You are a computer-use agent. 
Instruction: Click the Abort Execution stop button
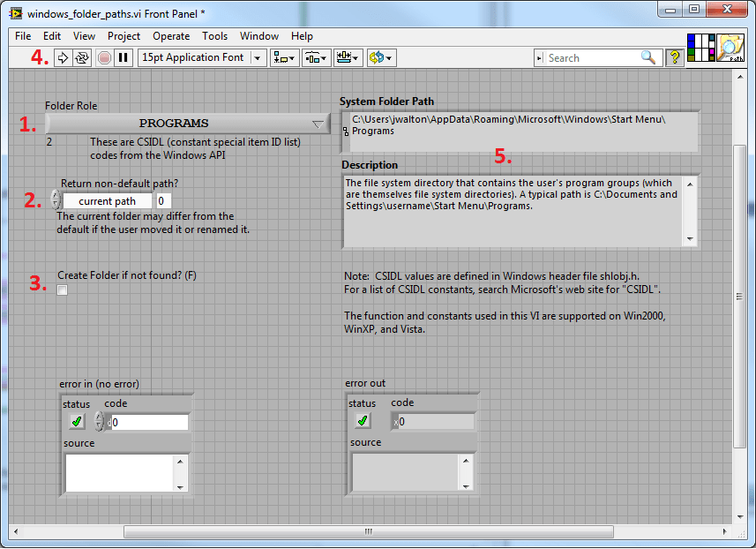point(104,58)
